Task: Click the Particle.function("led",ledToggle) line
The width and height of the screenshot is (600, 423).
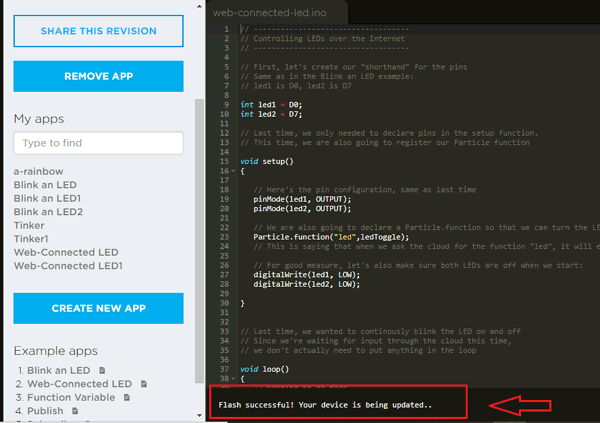Action: pos(331,237)
